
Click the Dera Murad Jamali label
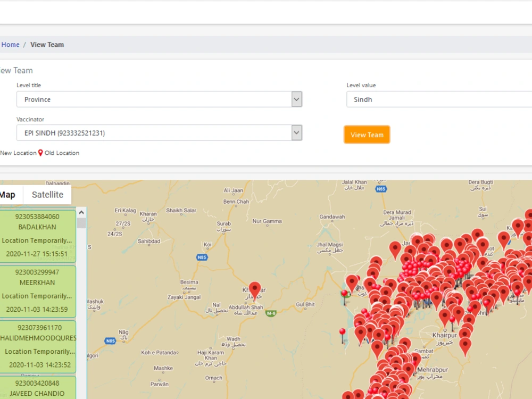click(x=397, y=218)
